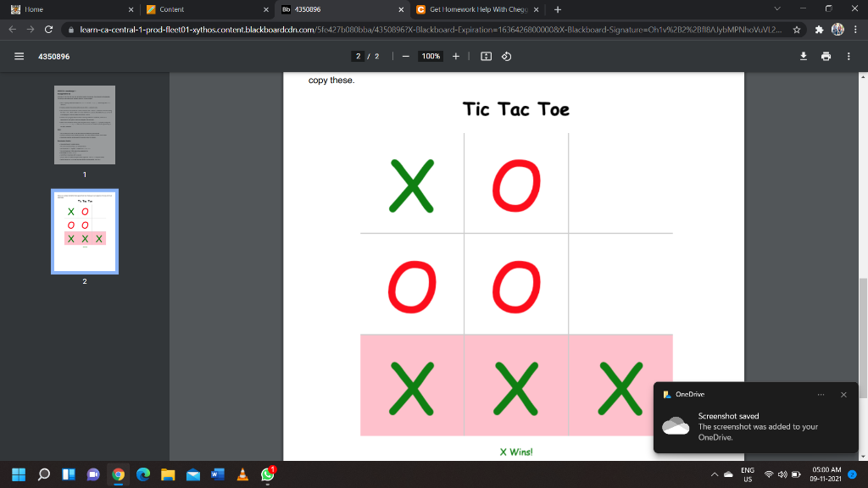Zoom in on the PDF page
The width and height of the screenshot is (868, 488).
click(456, 57)
